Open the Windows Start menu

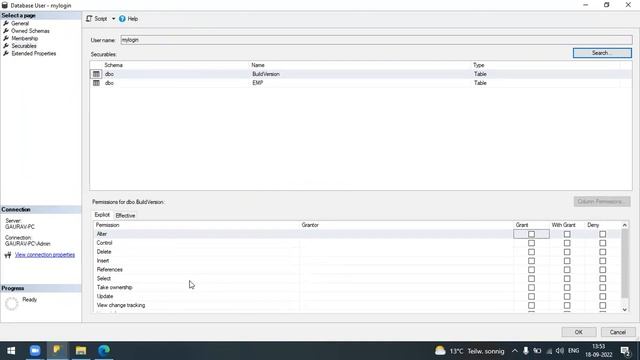pyautogui.click(x=11, y=351)
